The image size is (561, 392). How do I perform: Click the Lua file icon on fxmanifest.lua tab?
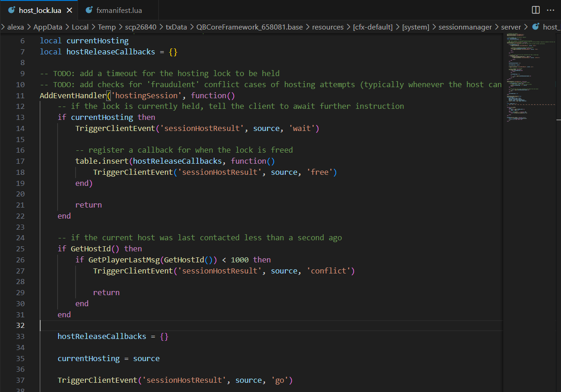pos(89,10)
